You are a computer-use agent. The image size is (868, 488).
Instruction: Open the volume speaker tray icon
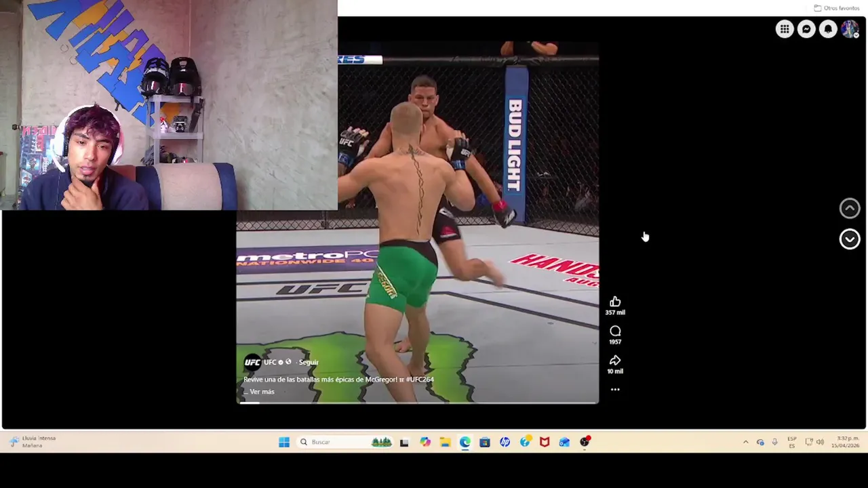[820, 442]
